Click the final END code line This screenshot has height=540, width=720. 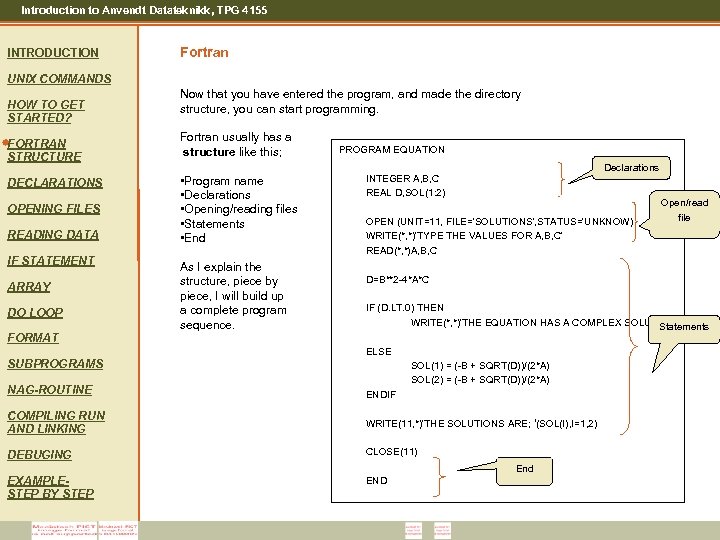(x=377, y=481)
